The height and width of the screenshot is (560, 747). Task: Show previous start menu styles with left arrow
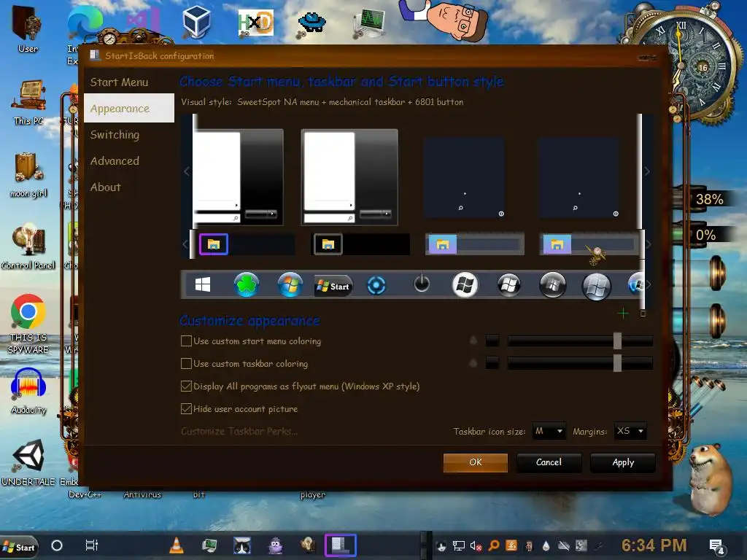(x=186, y=171)
